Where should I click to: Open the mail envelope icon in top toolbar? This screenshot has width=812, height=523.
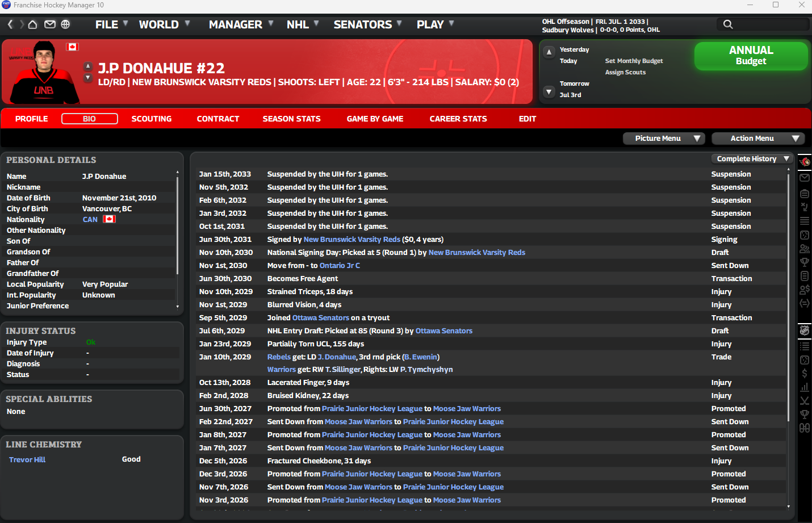click(x=50, y=24)
